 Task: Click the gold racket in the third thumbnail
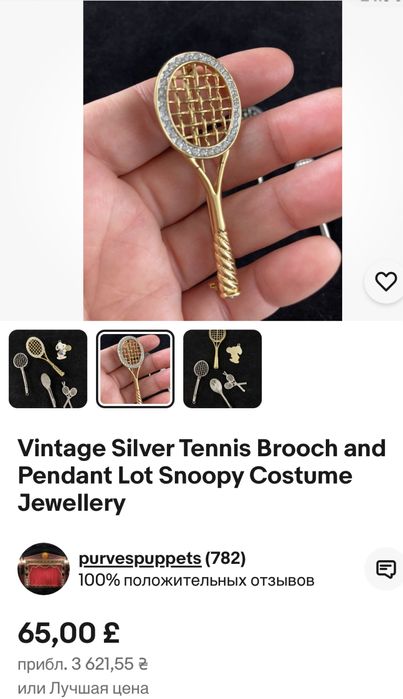(217, 347)
